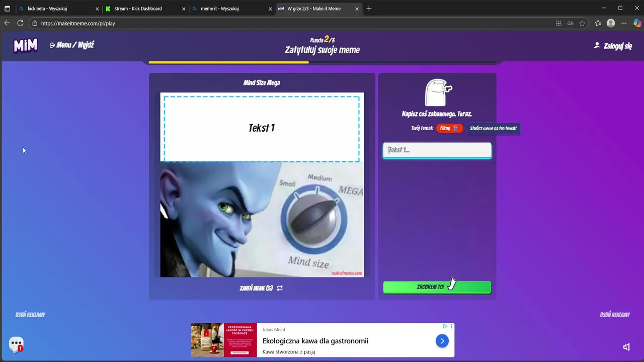Click right USUŃ REKLAMY link
This screenshot has width=644, height=362.
pyautogui.click(x=615, y=315)
